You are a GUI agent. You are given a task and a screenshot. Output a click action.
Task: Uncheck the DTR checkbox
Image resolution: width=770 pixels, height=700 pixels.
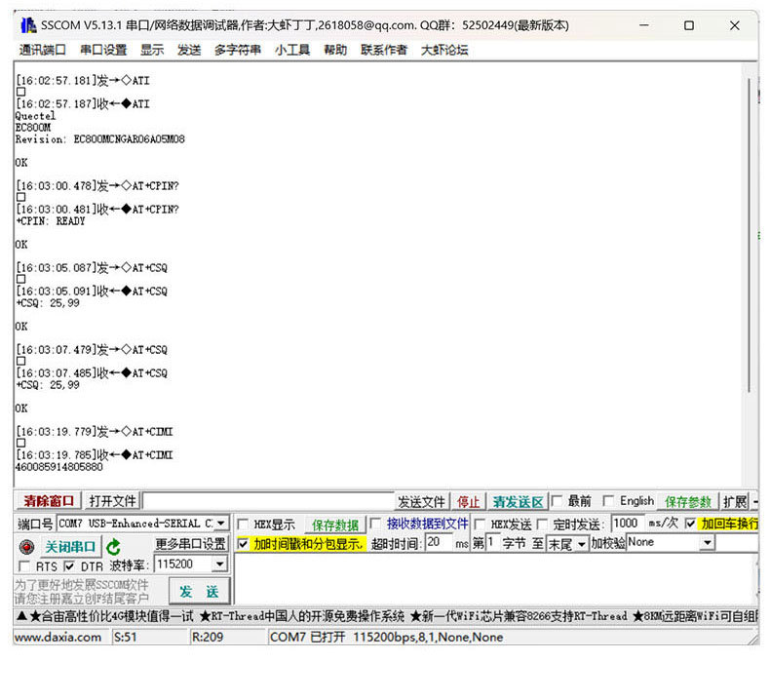[x=69, y=566]
